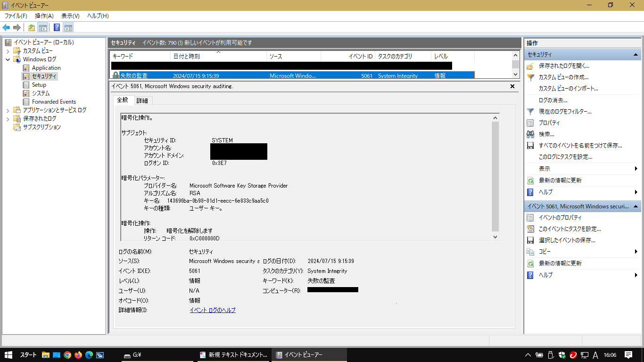
Task: Sort by イベント ID column header
Action: pos(347,57)
